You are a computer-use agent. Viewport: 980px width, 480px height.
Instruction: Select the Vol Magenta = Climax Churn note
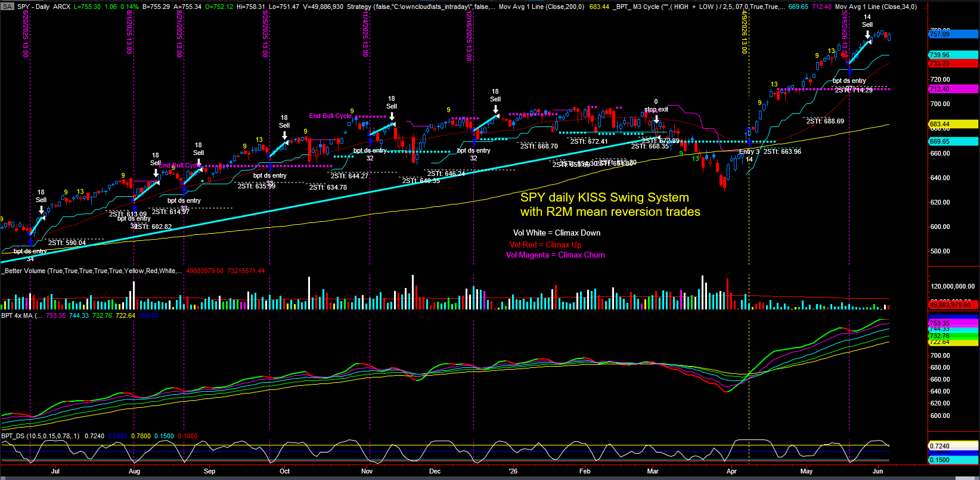pyautogui.click(x=555, y=255)
